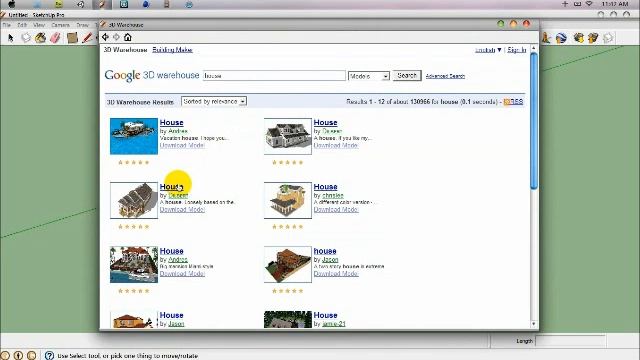Screen dimensions: 640x360
Task: Open the lowercase 'house' model title link
Action: [x=325, y=251]
